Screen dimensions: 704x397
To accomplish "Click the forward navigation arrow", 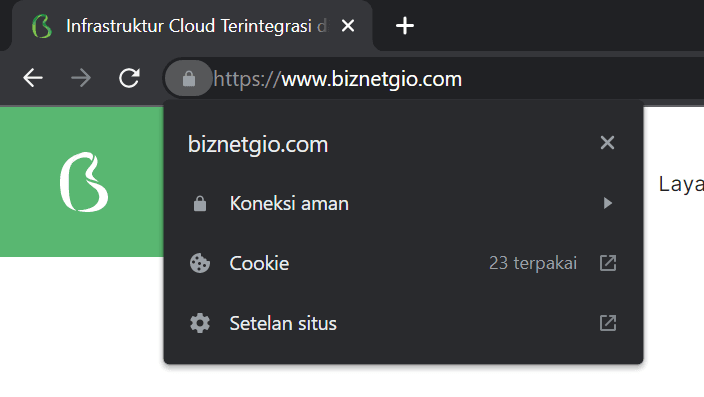I will pos(81,78).
